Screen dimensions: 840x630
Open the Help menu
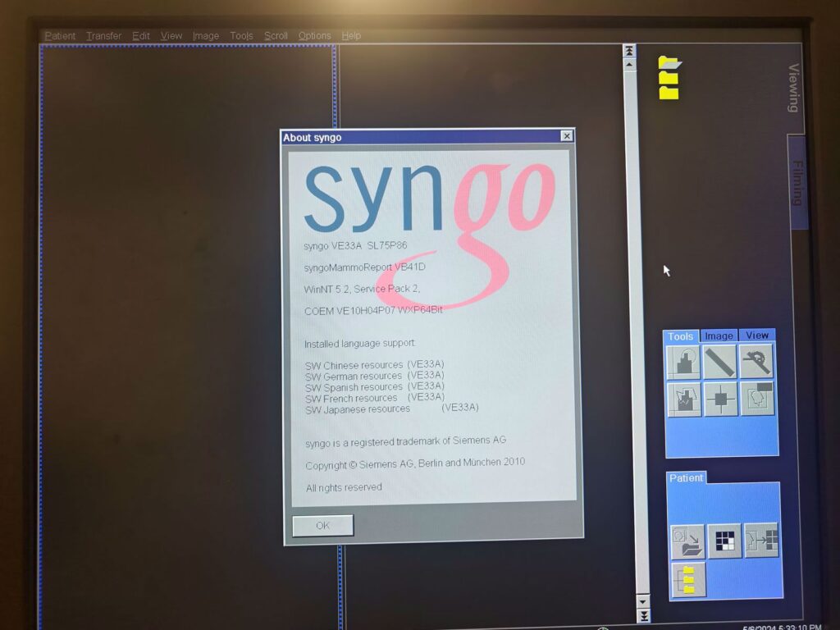pyautogui.click(x=351, y=36)
